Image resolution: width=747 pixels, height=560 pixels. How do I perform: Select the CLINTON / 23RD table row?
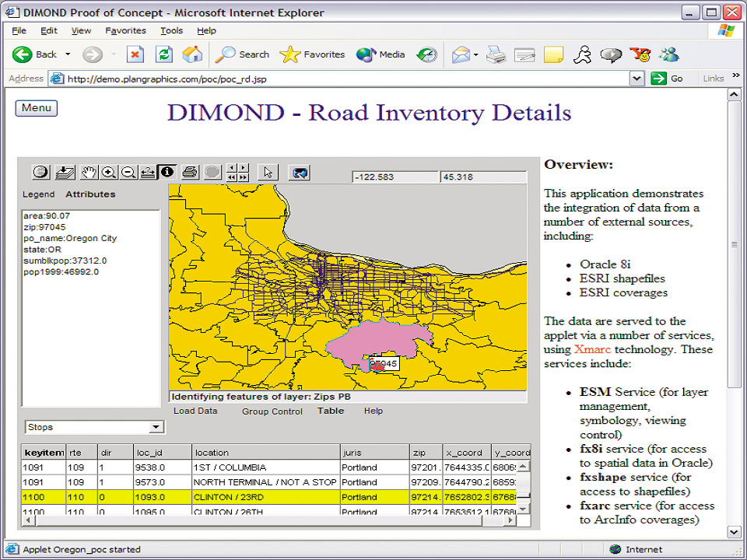click(268, 497)
